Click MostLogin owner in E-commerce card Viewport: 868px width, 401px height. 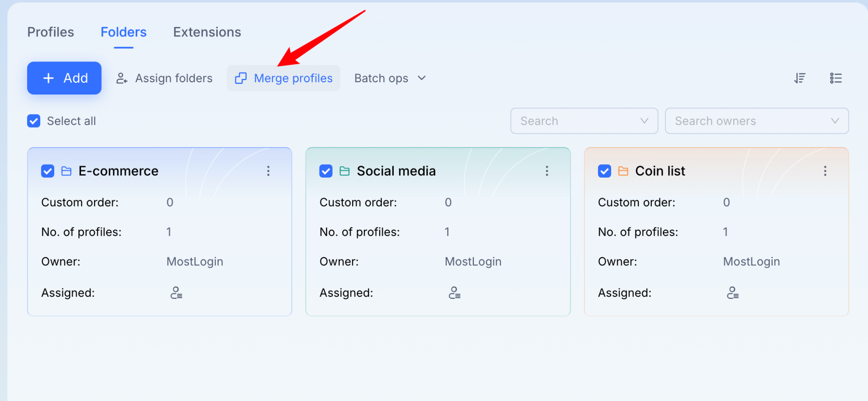tap(195, 262)
